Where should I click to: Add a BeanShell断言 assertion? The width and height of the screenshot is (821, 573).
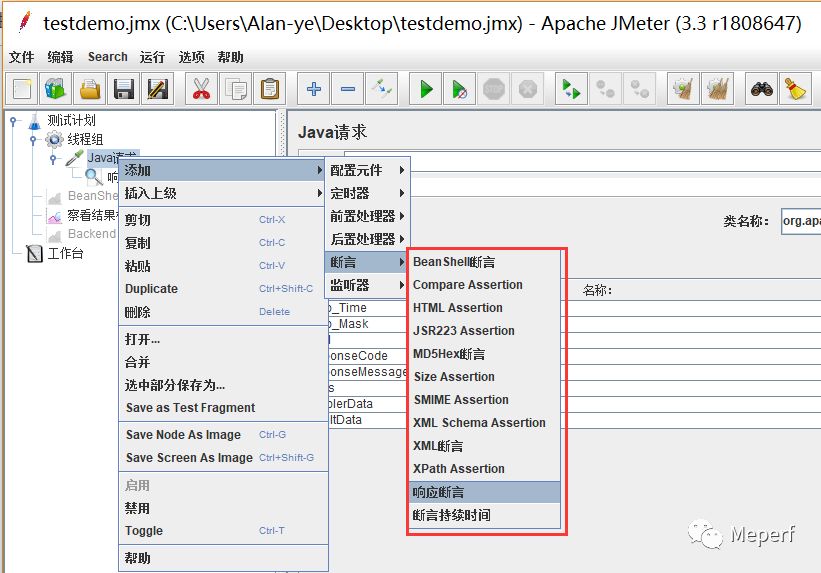coord(485,262)
